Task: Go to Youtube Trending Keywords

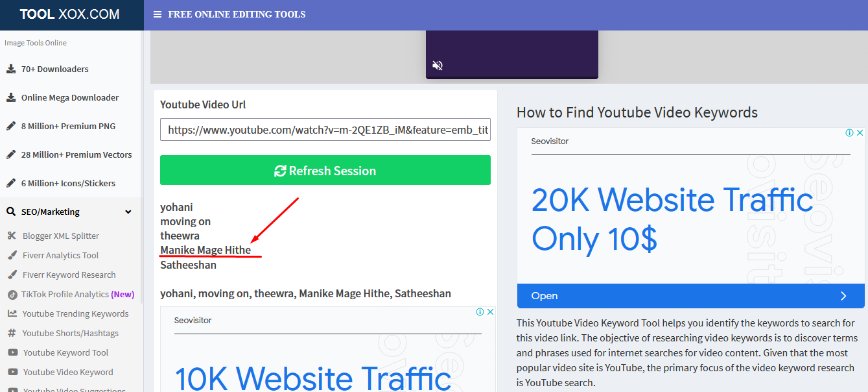Action: [x=76, y=313]
